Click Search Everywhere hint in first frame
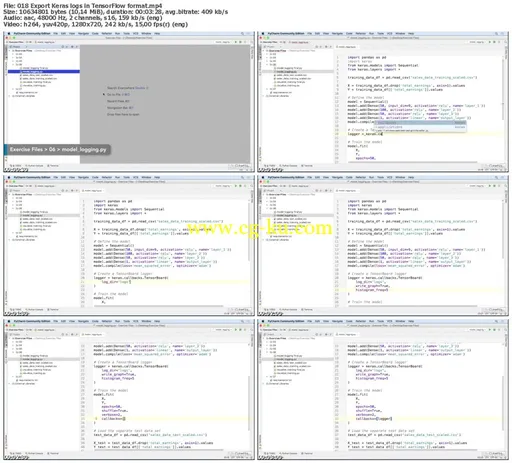The width and height of the screenshot is (512, 463). (x=128, y=88)
